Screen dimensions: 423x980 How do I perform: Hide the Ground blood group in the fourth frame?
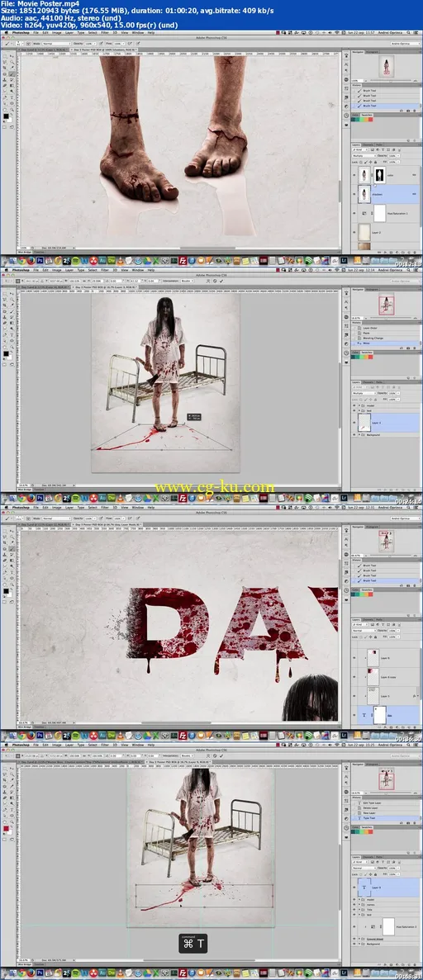[x=353, y=940]
